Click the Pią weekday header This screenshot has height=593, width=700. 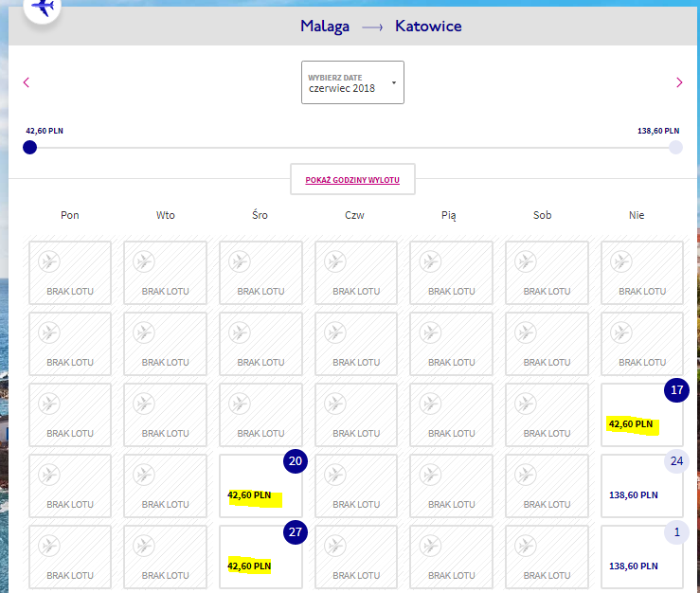click(x=449, y=216)
